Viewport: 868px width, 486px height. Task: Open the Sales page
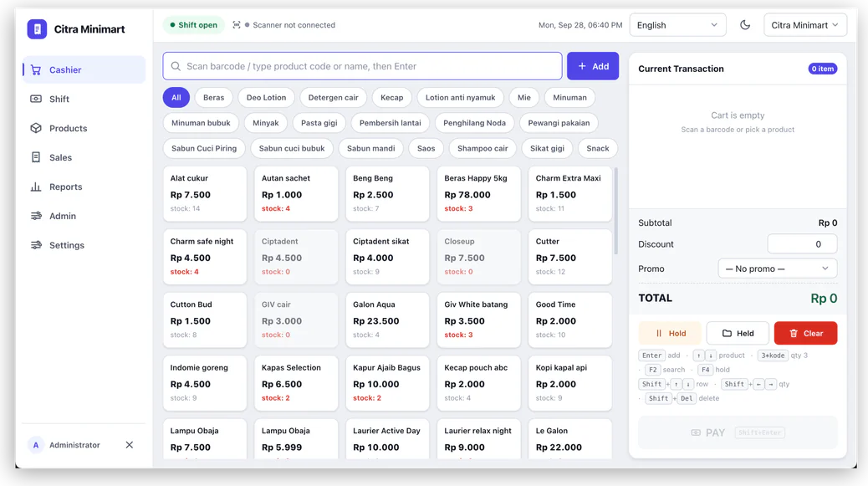click(x=84, y=158)
